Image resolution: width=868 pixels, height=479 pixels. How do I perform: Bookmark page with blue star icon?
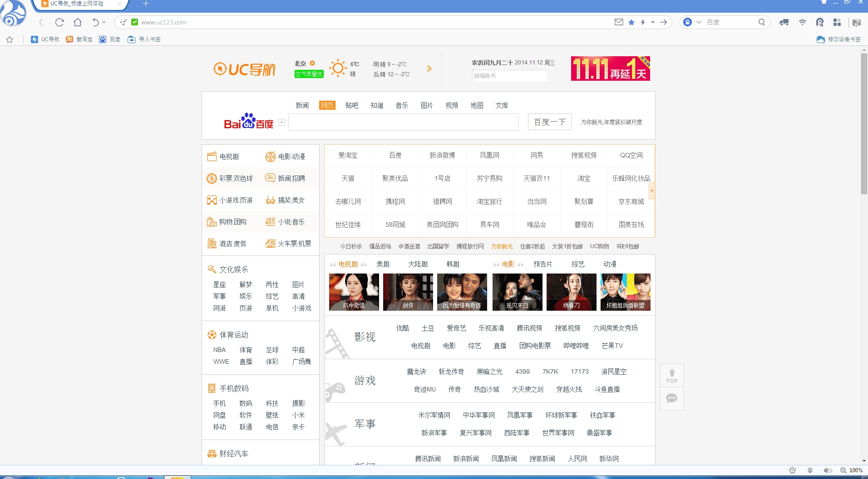click(631, 22)
